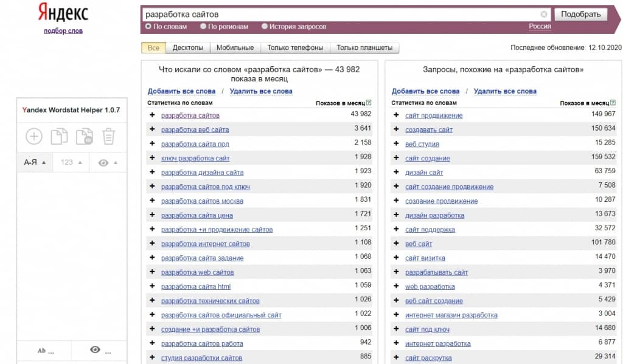Select the copy list icon in Wordstat Helper

coord(58,136)
